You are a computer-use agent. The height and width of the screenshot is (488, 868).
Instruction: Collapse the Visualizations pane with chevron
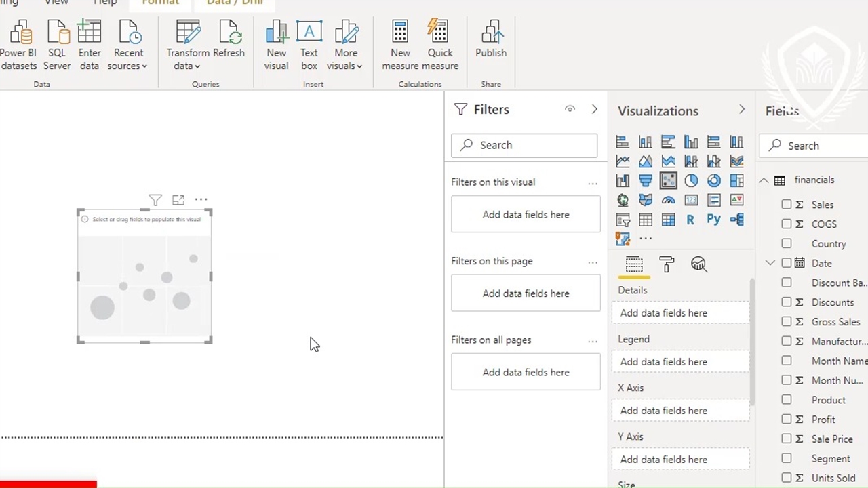click(x=742, y=110)
